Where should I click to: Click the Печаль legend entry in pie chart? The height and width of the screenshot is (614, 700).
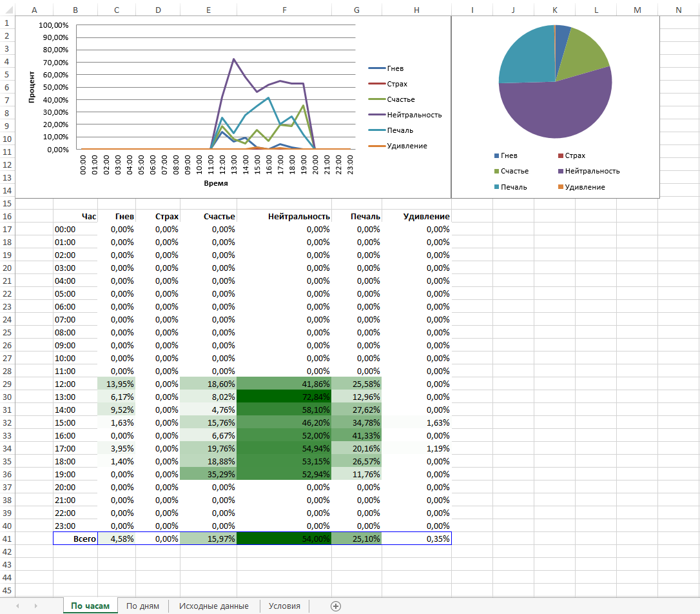510,187
